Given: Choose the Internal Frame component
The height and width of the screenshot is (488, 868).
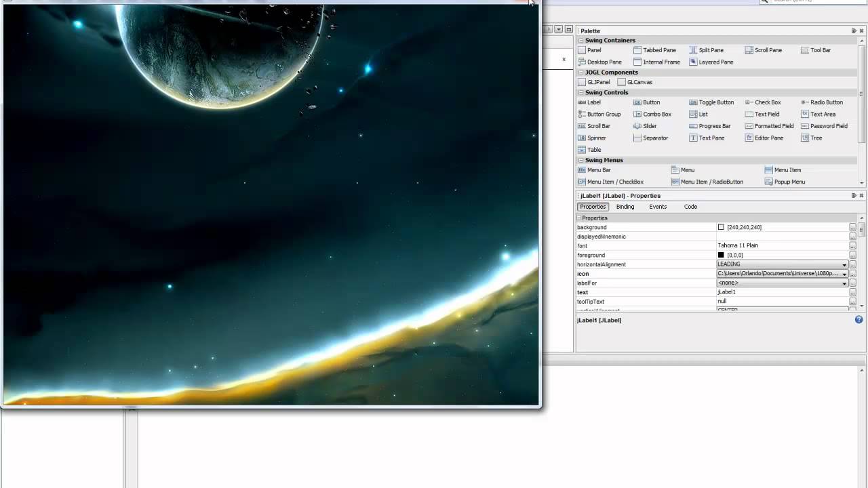Looking at the screenshot, I should (656, 62).
